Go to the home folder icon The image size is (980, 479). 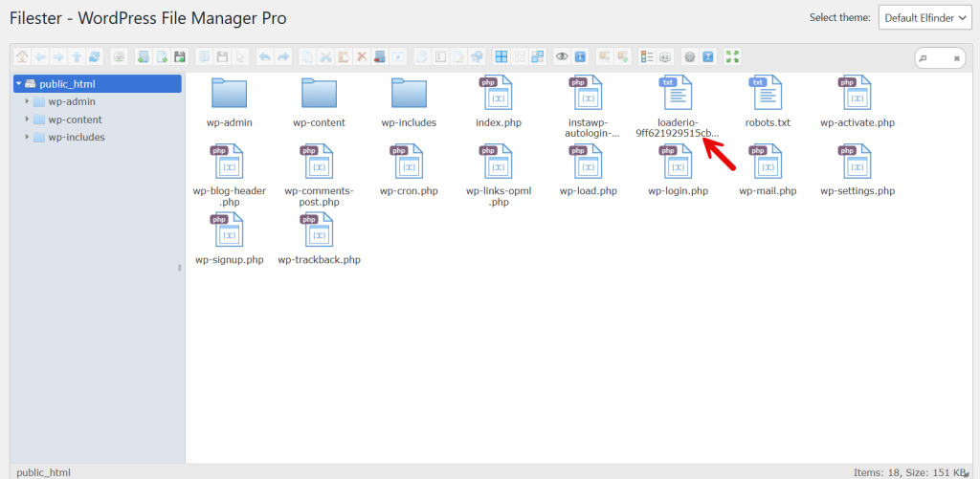pos(22,56)
